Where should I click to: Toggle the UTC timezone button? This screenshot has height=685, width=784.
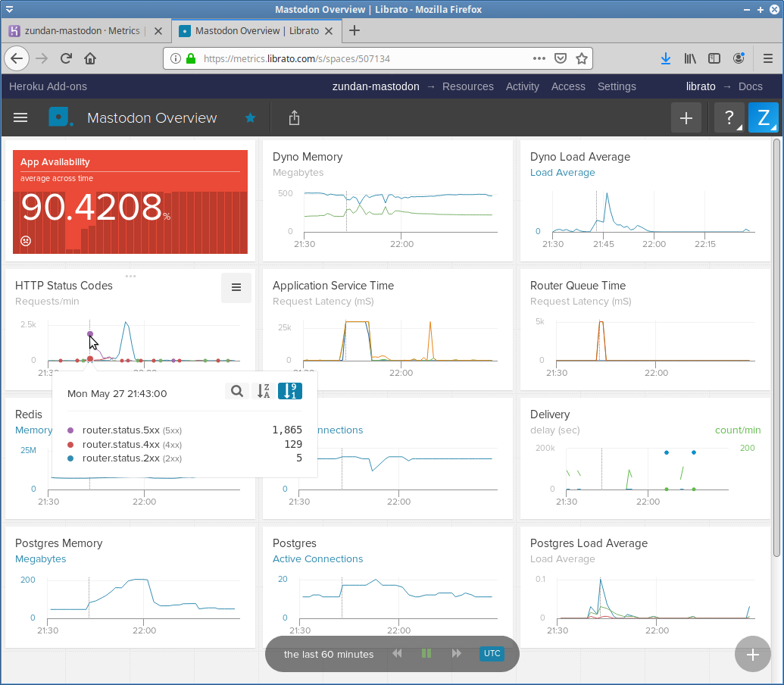(x=492, y=653)
